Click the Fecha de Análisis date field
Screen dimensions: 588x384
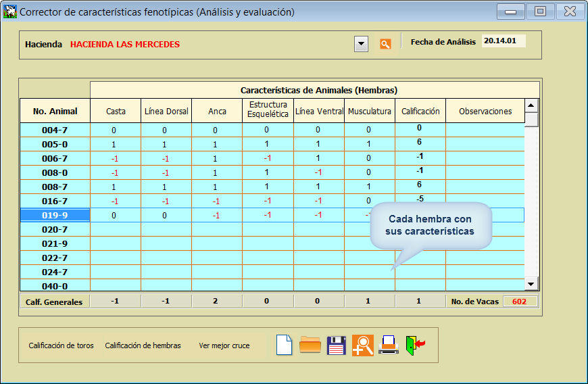tap(503, 41)
